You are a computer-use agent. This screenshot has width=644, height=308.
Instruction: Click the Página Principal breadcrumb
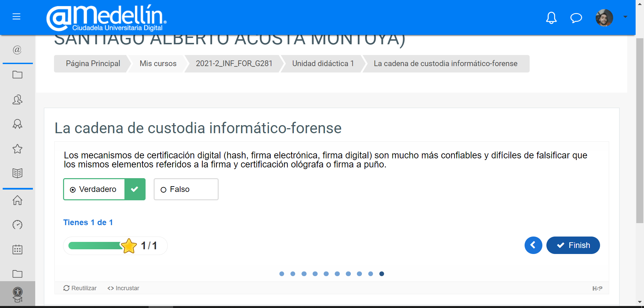click(x=93, y=63)
